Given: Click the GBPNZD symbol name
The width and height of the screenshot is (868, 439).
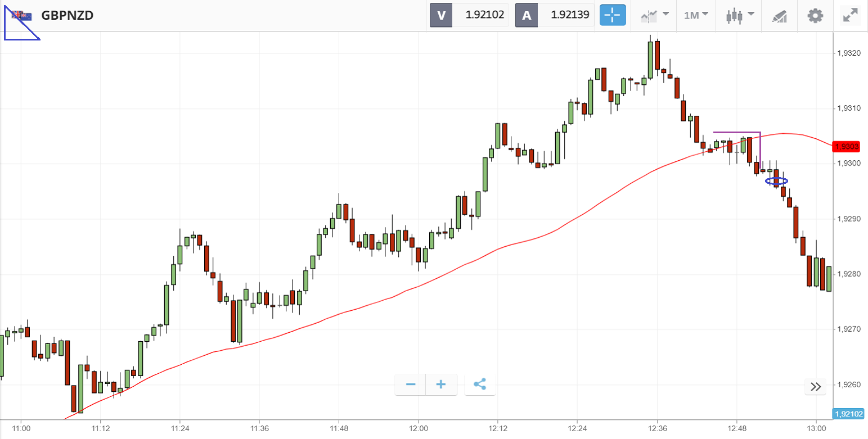Looking at the screenshot, I should pyautogui.click(x=68, y=15).
